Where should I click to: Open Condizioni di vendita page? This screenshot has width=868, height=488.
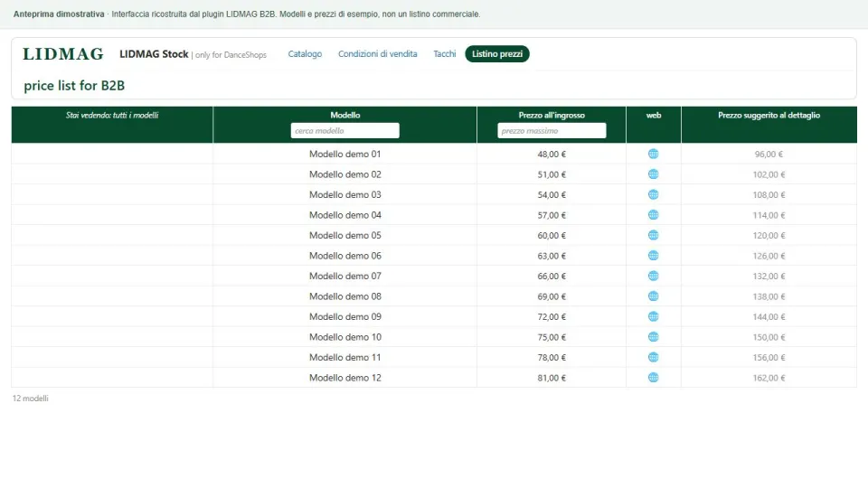pos(378,53)
